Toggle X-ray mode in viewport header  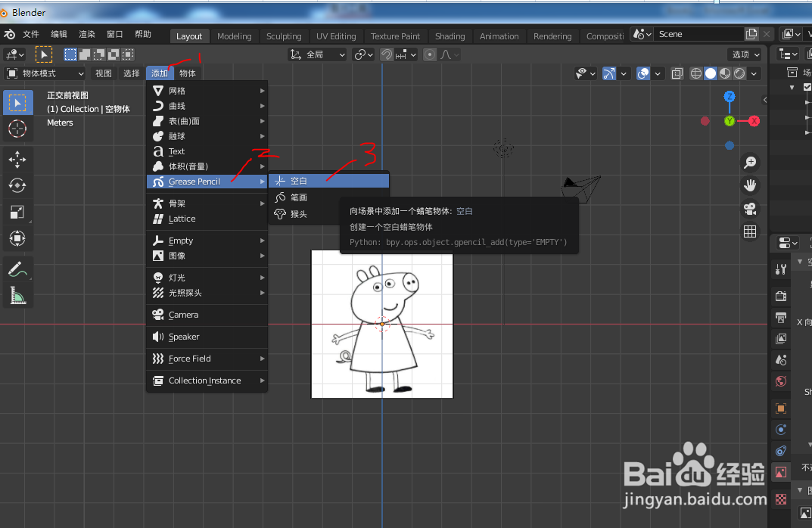677,73
